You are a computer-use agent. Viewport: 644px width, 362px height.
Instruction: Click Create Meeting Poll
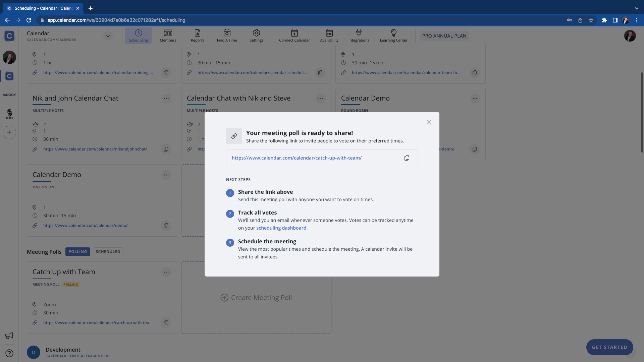256,298
